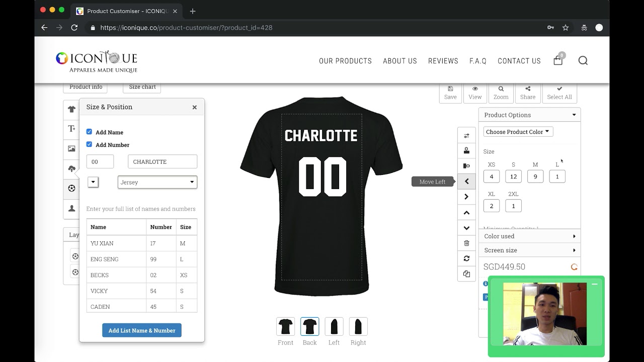Delete the selected item with the trash icon
644x362 pixels.
(x=466, y=243)
